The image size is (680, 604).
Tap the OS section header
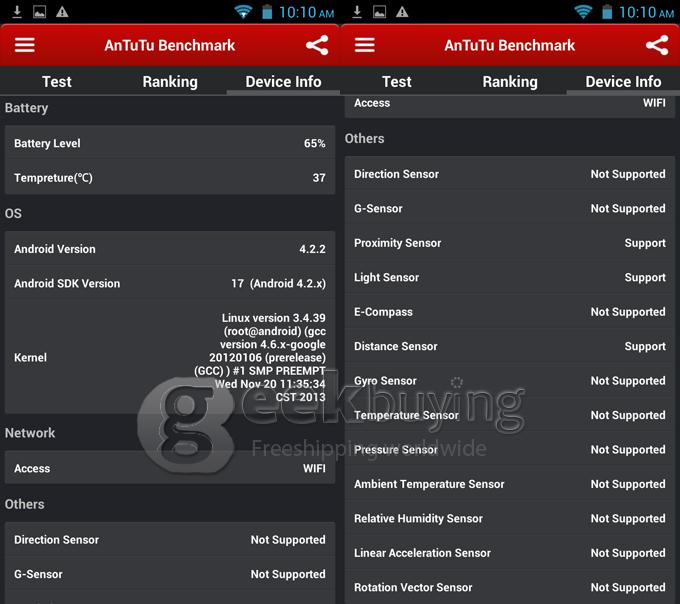click(x=13, y=213)
